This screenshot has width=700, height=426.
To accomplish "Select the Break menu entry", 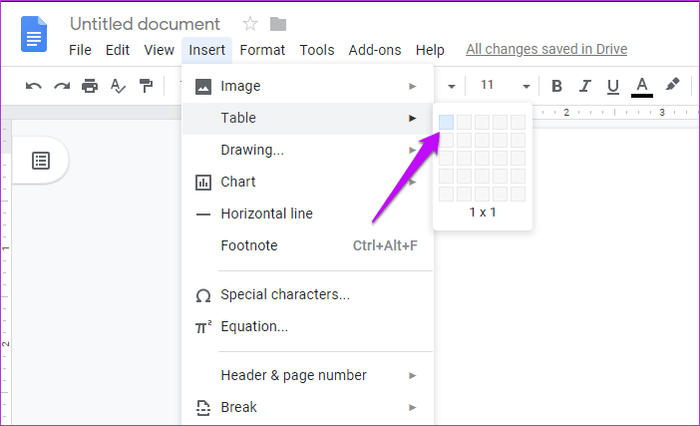I will click(x=308, y=407).
